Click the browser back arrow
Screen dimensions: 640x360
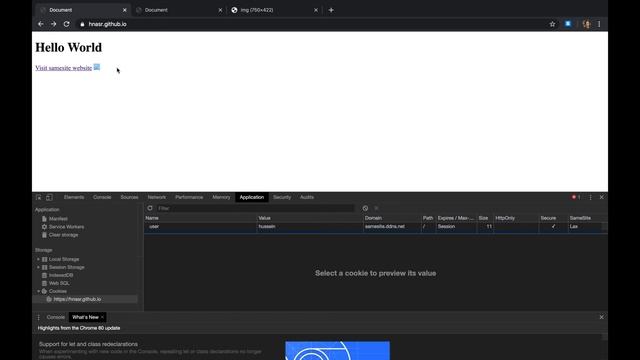click(x=40, y=24)
